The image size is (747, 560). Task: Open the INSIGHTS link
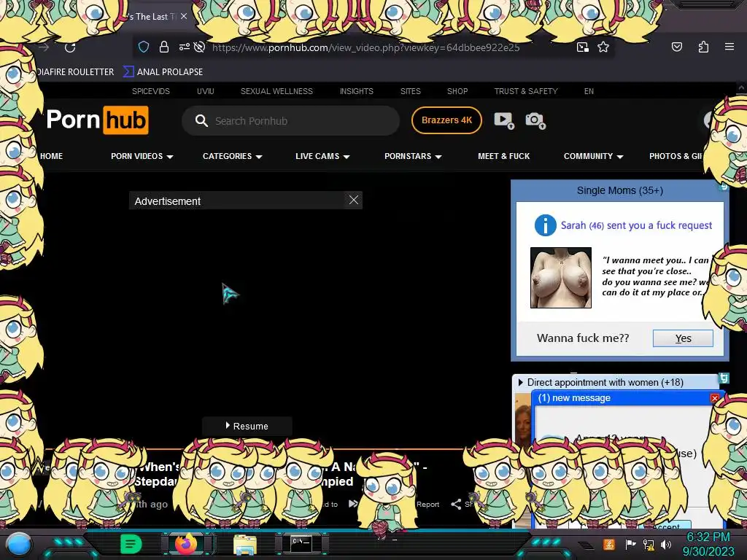(x=356, y=91)
